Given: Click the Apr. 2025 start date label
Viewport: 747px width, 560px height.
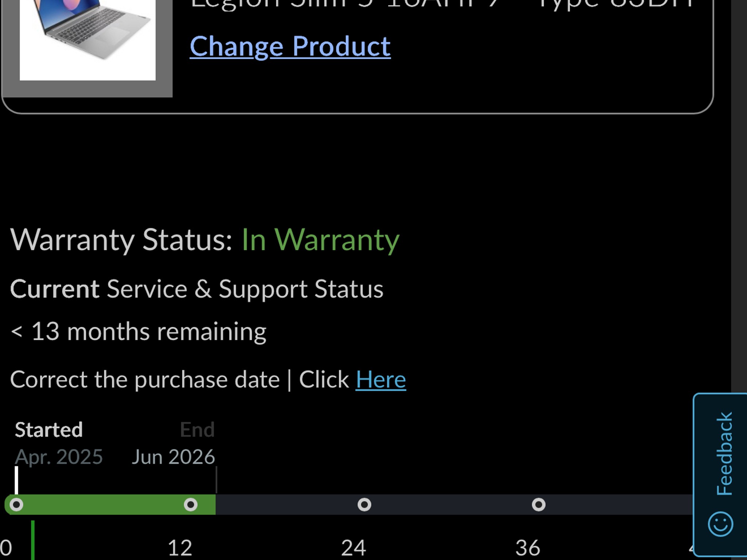Looking at the screenshot, I should pyautogui.click(x=59, y=457).
